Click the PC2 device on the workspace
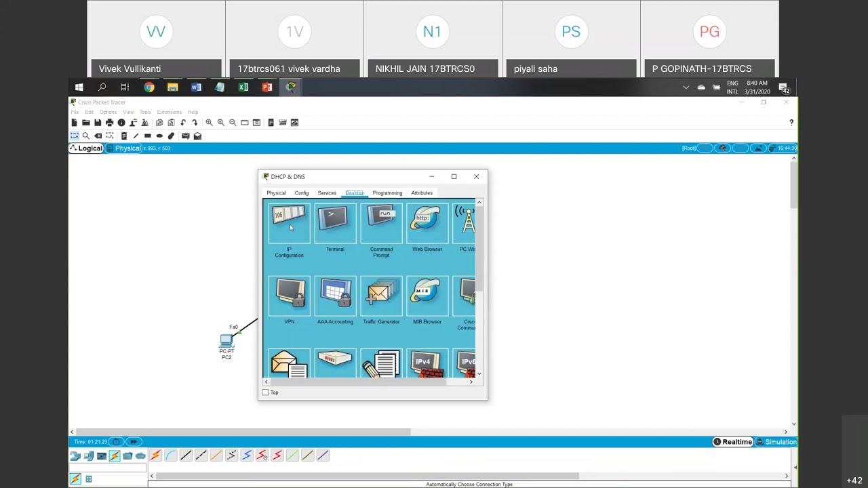The height and width of the screenshot is (488, 868). 226,341
